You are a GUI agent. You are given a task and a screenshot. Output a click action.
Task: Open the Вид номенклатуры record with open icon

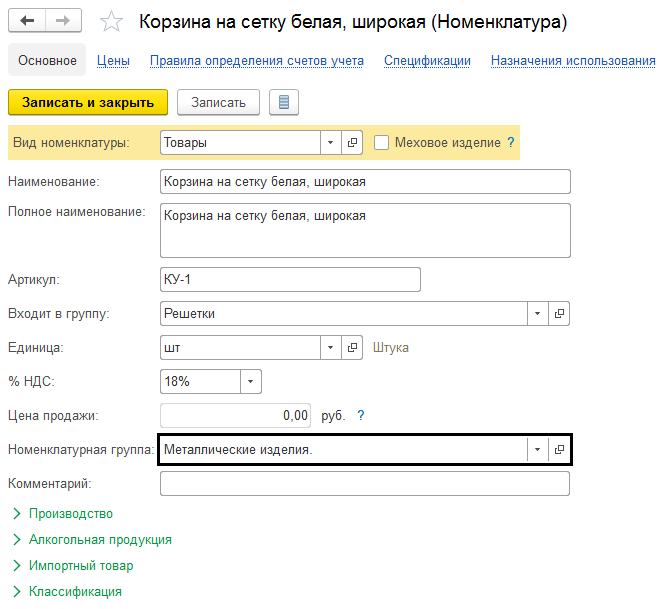tap(352, 143)
